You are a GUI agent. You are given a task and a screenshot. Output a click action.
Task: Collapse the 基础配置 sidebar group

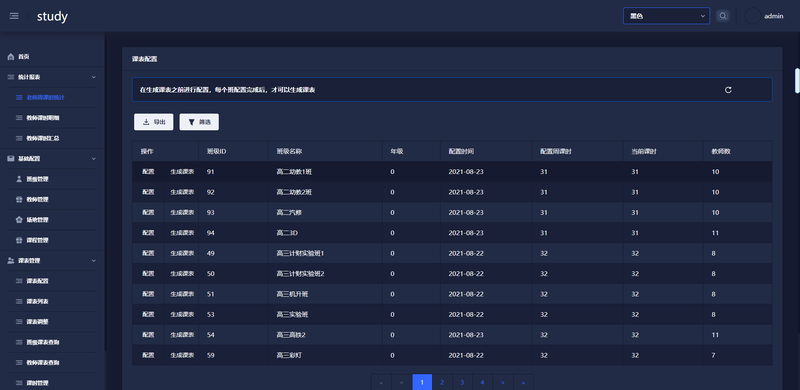click(93, 159)
